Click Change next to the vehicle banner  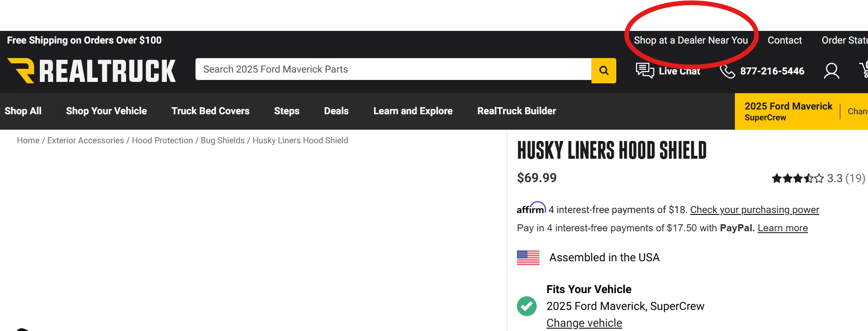coord(858,111)
